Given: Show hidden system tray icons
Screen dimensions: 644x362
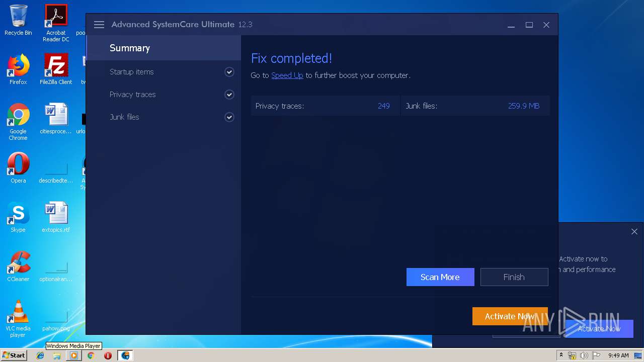Looking at the screenshot, I should [x=561, y=355].
